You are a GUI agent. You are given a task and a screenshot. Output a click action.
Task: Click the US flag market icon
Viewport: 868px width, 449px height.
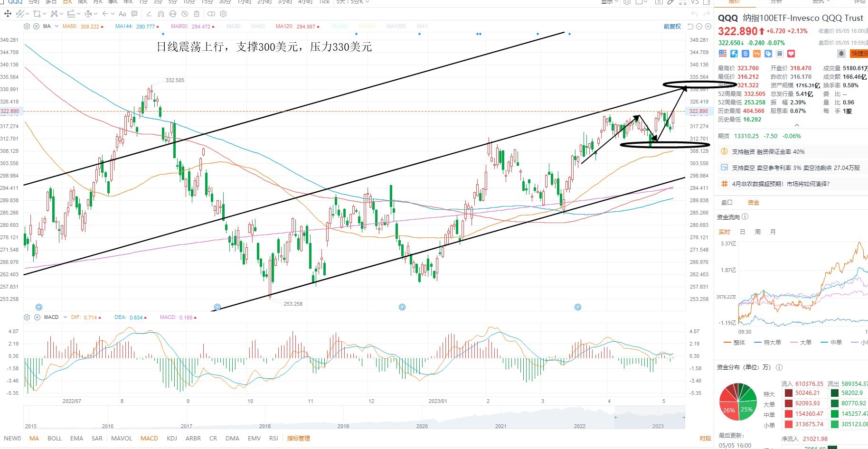[723, 54]
